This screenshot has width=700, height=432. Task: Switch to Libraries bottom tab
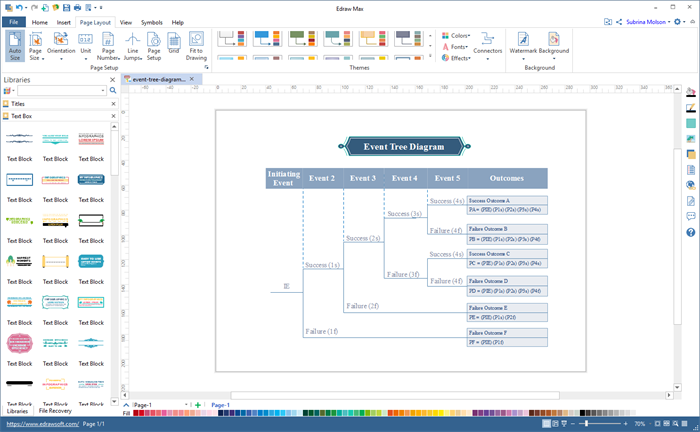tap(17, 411)
